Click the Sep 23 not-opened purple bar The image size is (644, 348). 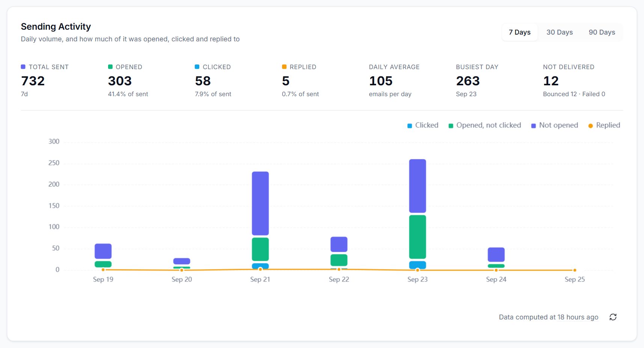point(417,186)
